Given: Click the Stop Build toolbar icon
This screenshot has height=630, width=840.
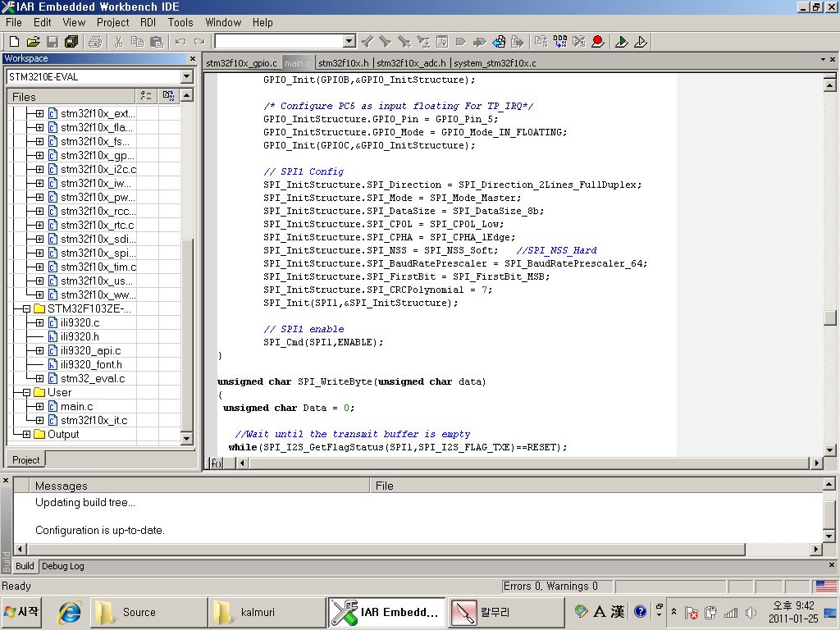Looking at the screenshot, I should [579, 41].
